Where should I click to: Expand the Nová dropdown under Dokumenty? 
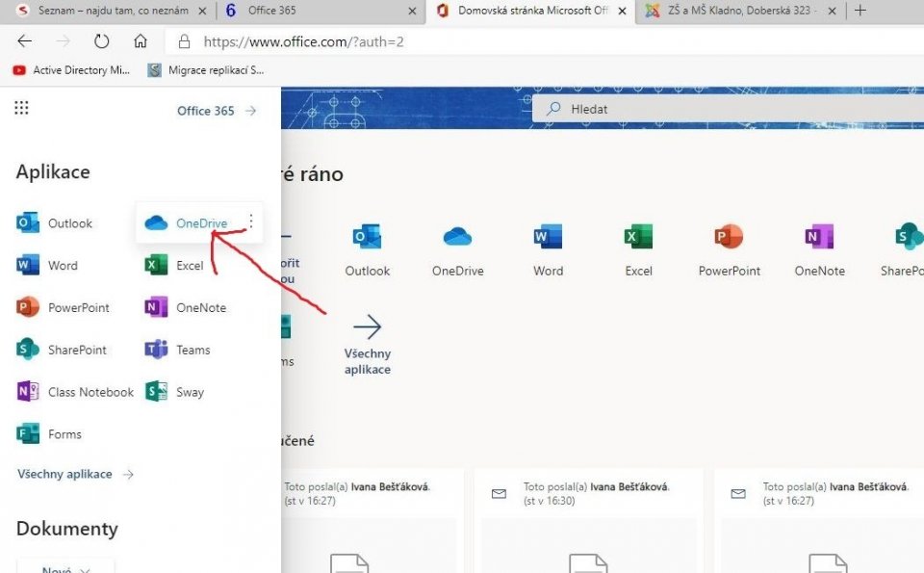pos(66,567)
